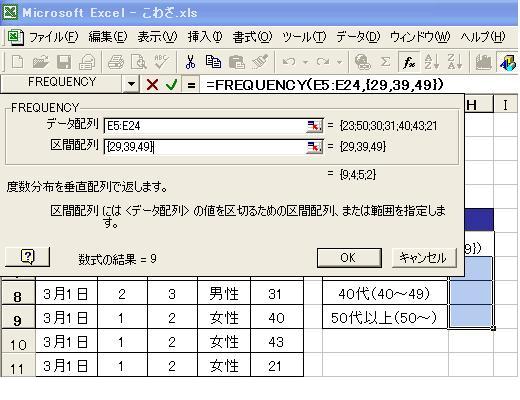
Task: Click age cell with value 21
Action: [277, 366]
